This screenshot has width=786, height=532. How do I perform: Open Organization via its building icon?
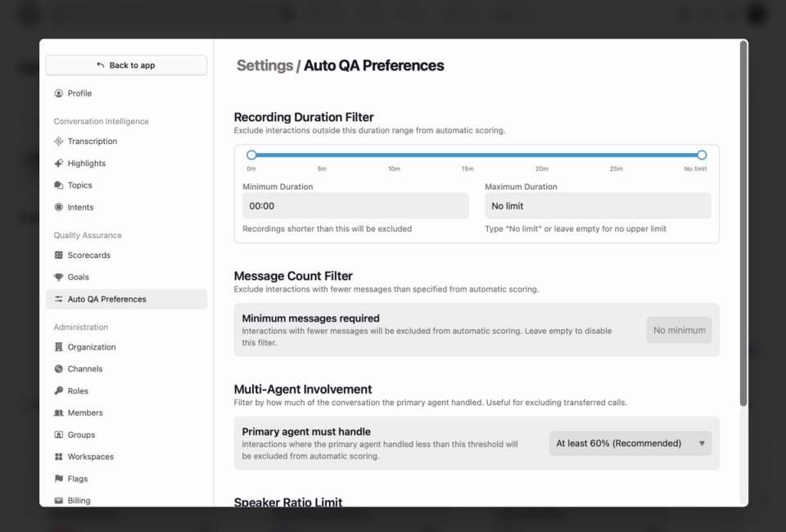[57, 346]
